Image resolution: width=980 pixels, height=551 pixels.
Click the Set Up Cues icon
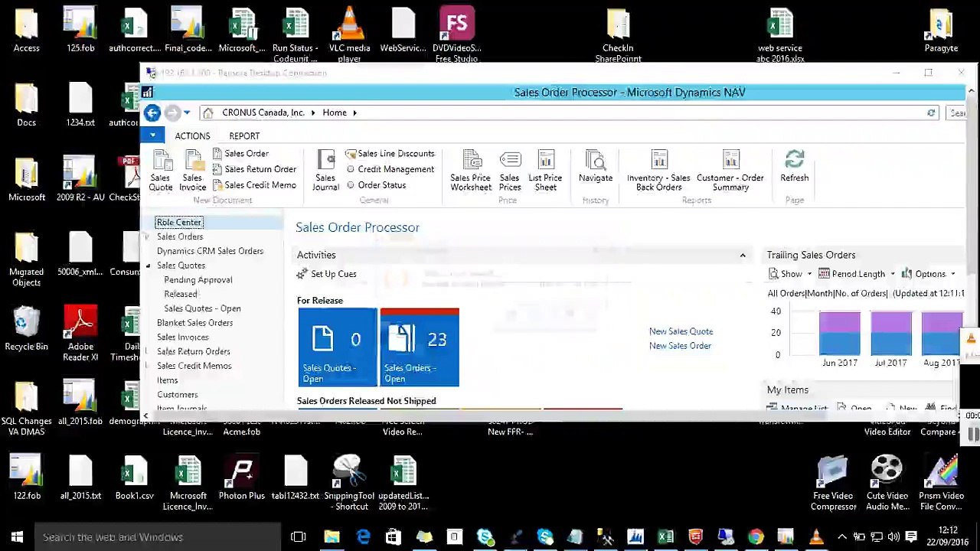click(x=302, y=274)
